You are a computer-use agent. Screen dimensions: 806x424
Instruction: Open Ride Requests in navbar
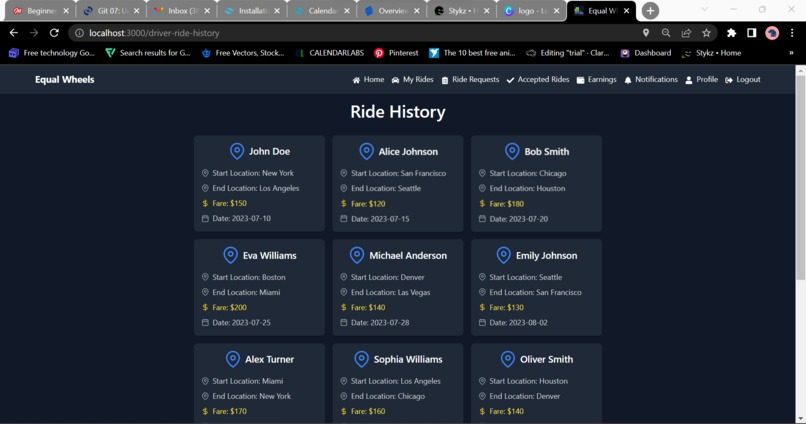(470, 80)
